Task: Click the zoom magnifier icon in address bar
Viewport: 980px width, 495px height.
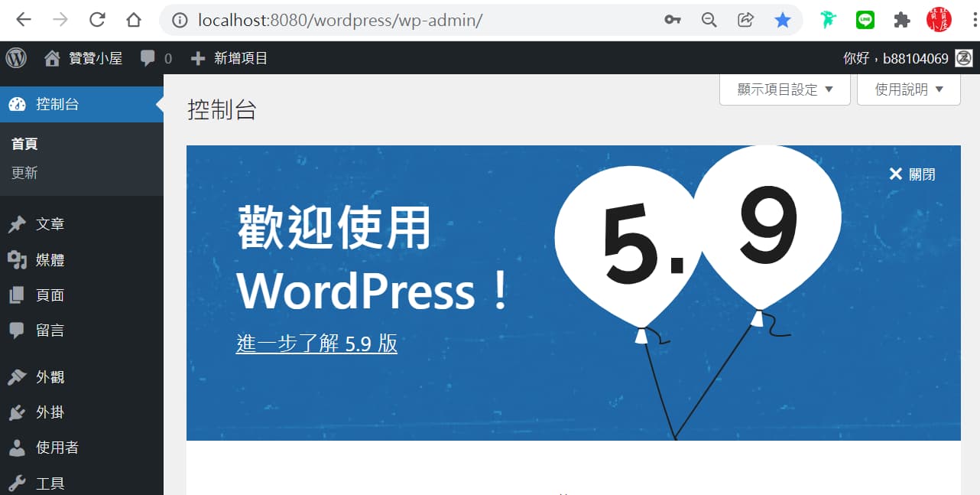Action: (709, 21)
